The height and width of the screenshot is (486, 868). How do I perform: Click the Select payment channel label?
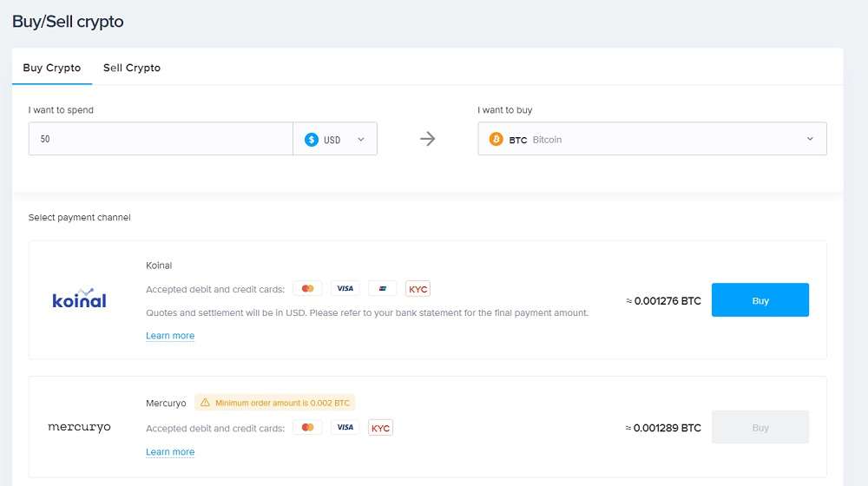click(80, 218)
